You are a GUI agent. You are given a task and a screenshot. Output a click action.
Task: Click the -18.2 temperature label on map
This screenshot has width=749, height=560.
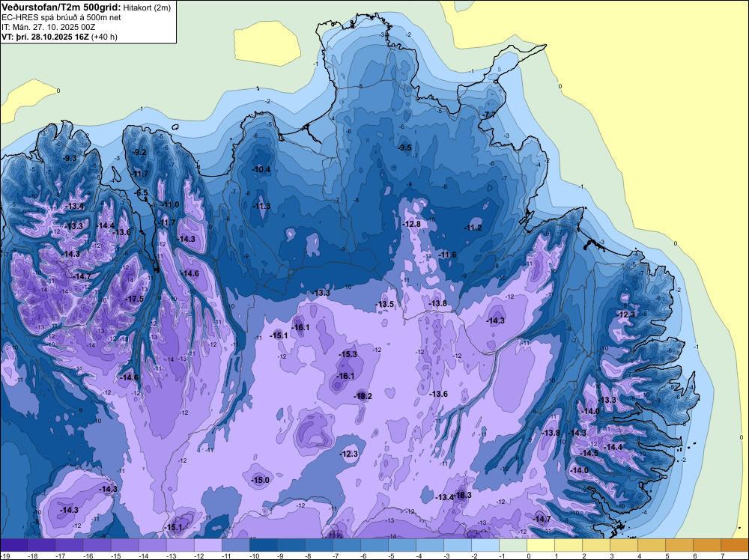click(x=363, y=396)
